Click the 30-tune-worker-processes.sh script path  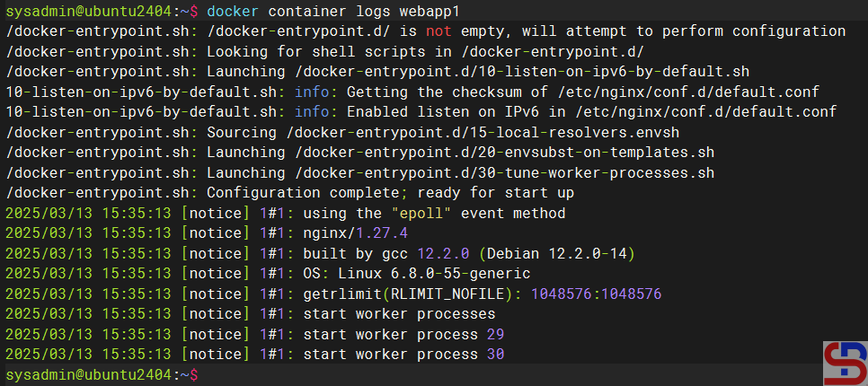[x=505, y=172]
